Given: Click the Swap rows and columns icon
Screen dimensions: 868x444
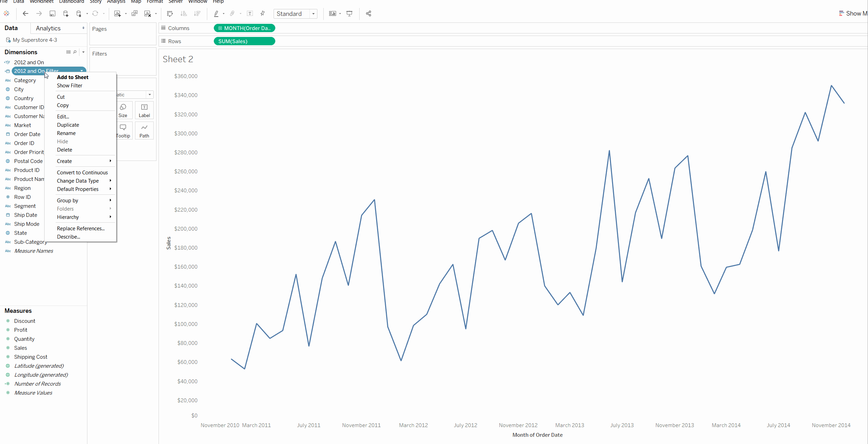Looking at the screenshot, I should (x=169, y=13).
